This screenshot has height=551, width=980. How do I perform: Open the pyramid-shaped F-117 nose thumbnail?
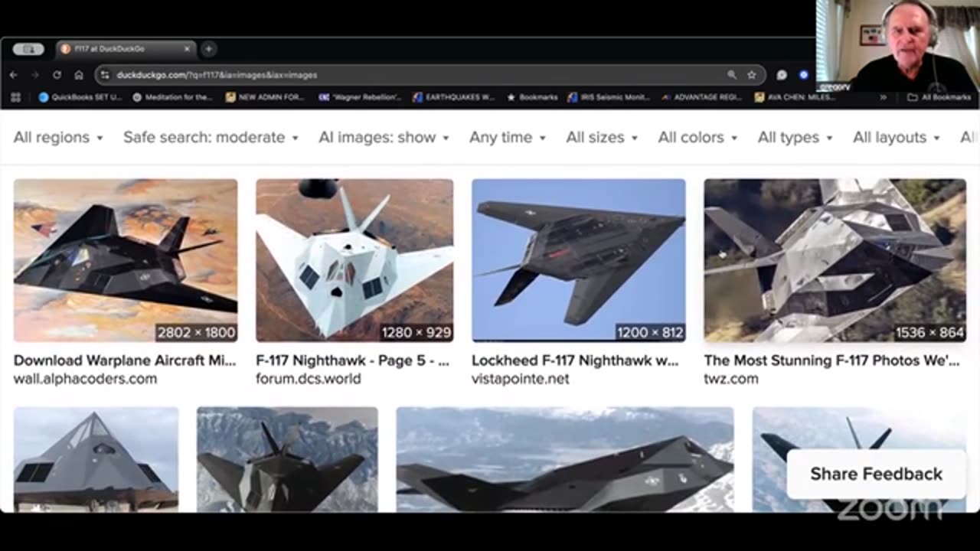click(96, 459)
